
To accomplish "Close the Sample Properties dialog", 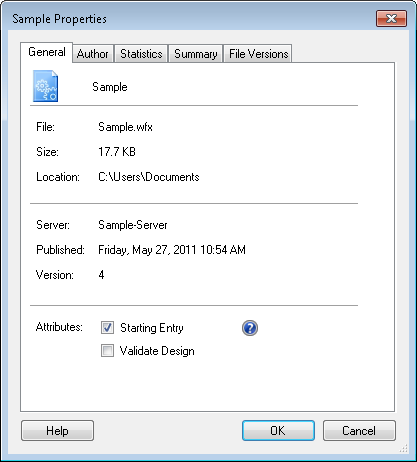I will coord(391,19).
